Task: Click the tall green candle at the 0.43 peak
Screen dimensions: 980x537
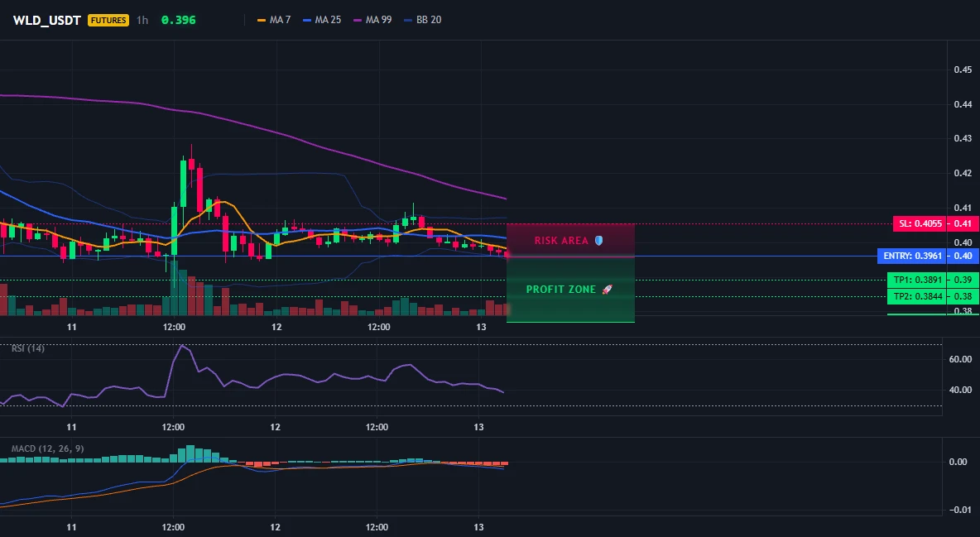Action: coord(183,183)
